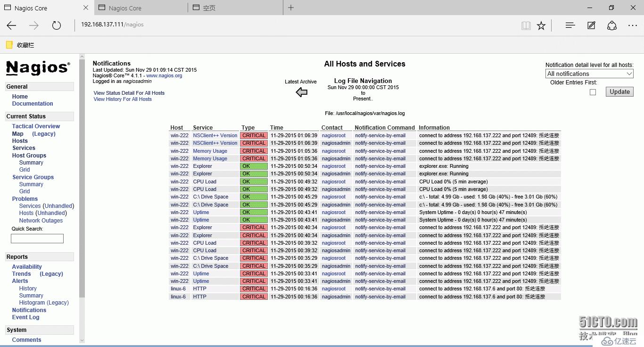Open Problems link
The width and height of the screenshot is (644, 347).
pyautogui.click(x=25, y=199)
